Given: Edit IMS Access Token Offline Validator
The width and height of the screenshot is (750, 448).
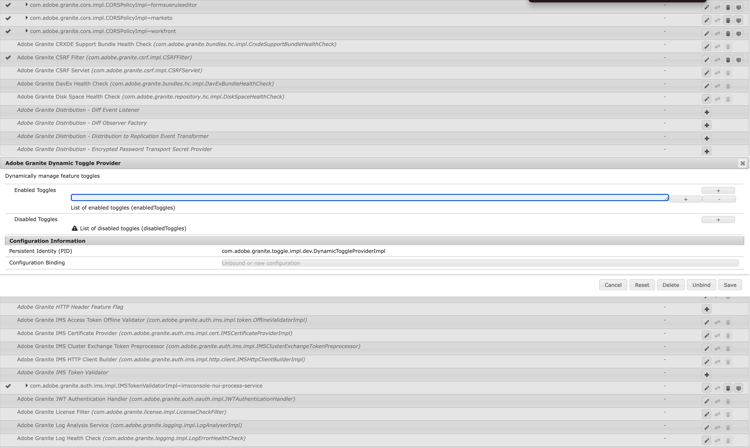Looking at the screenshot, I should 706,322.
